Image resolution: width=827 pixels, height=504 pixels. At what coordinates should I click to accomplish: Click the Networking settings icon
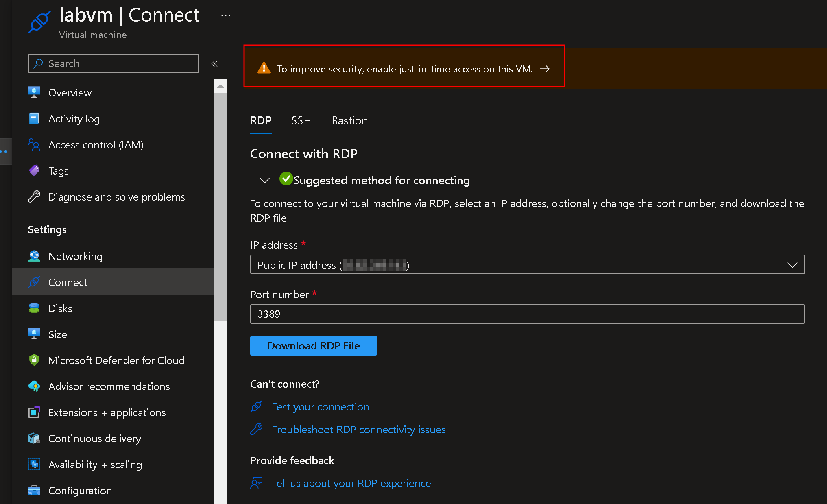(34, 256)
